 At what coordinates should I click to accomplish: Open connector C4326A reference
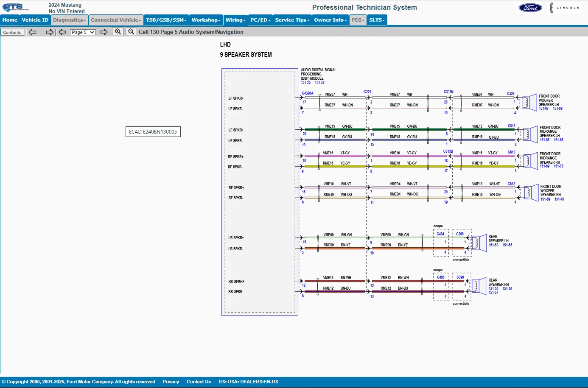tap(308, 93)
